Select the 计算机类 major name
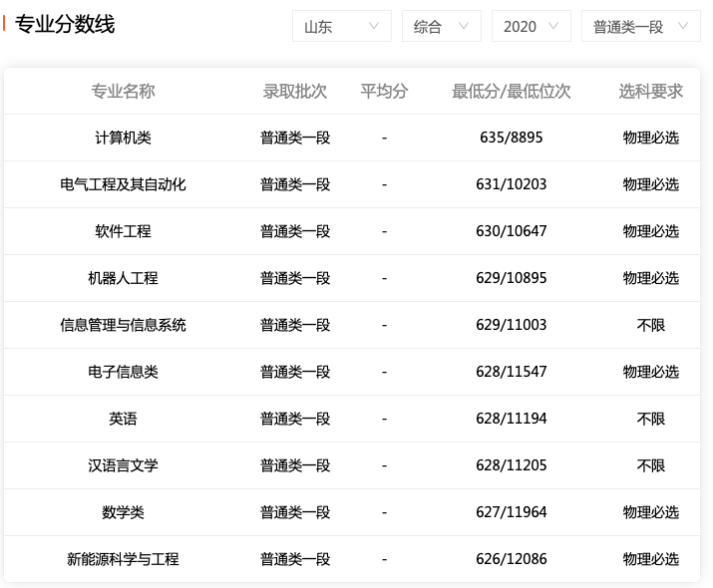 click(123, 138)
